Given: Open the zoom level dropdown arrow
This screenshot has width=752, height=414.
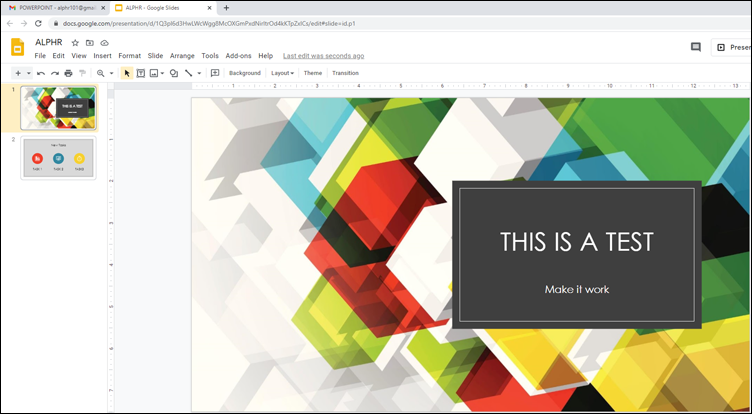Looking at the screenshot, I should (x=111, y=73).
